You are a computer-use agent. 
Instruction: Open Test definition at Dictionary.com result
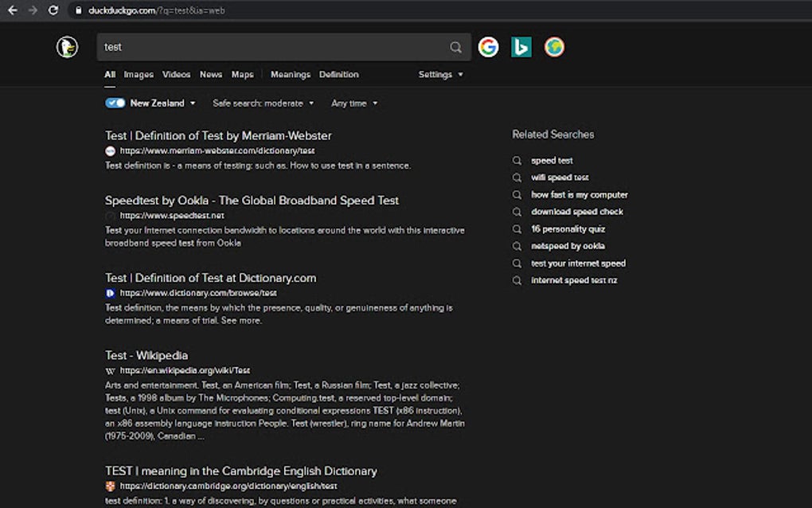pos(210,278)
